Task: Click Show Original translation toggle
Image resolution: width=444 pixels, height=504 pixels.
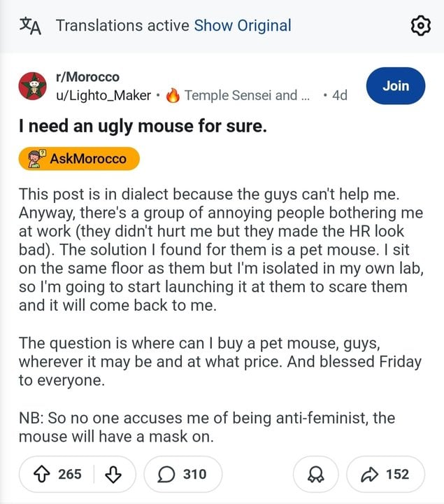Action: coord(242,26)
